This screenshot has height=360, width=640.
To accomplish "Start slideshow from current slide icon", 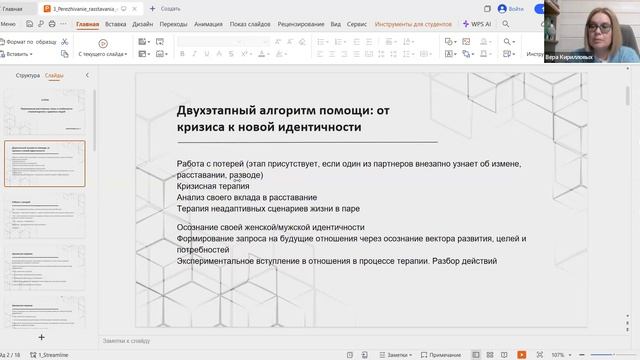I will (x=103, y=43).
